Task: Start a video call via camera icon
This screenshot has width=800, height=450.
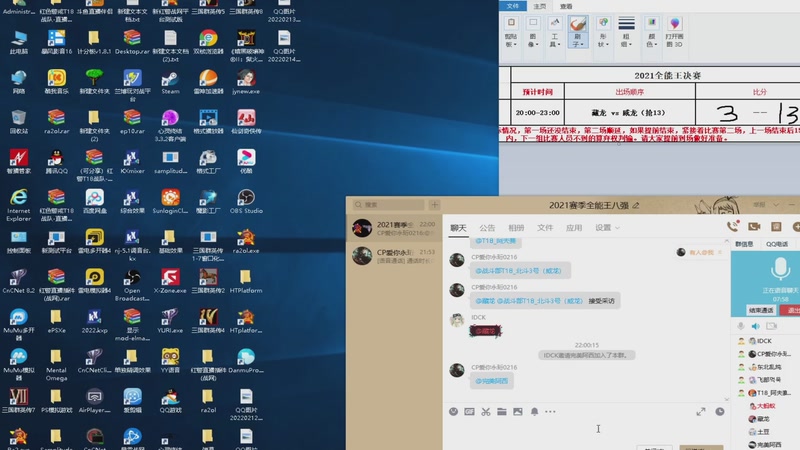Action: click(754, 226)
